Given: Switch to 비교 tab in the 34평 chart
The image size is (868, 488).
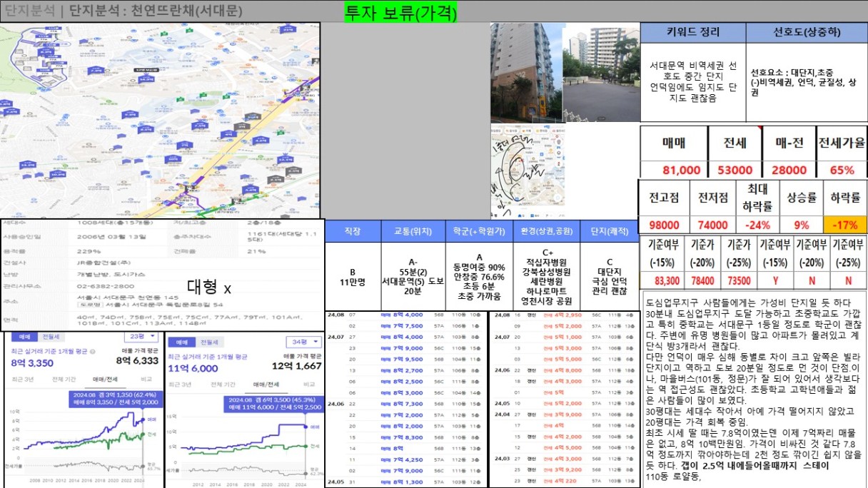Looking at the screenshot, I should pyautogui.click(x=309, y=385).
